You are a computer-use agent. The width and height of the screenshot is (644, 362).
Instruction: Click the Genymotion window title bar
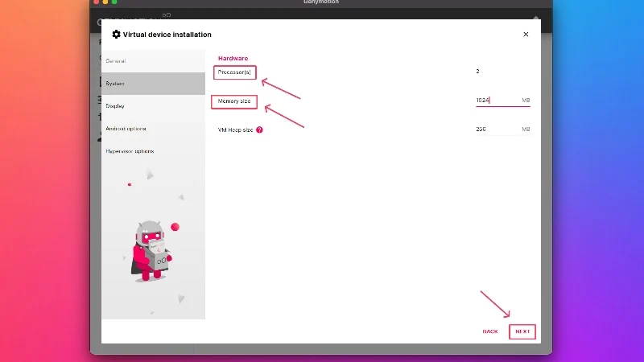(x=321, y=2)
